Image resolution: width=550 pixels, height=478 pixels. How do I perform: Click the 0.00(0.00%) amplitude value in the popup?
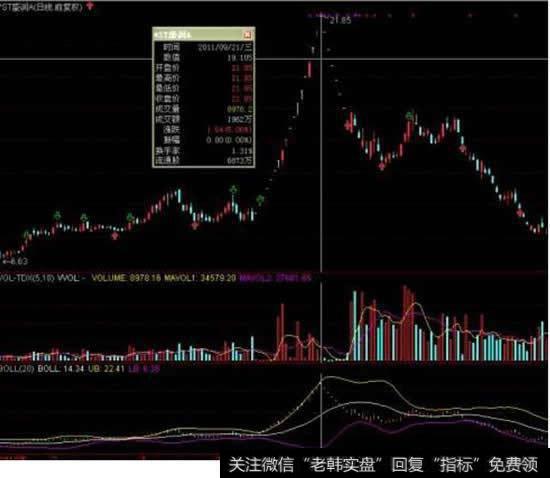(229, 140)
